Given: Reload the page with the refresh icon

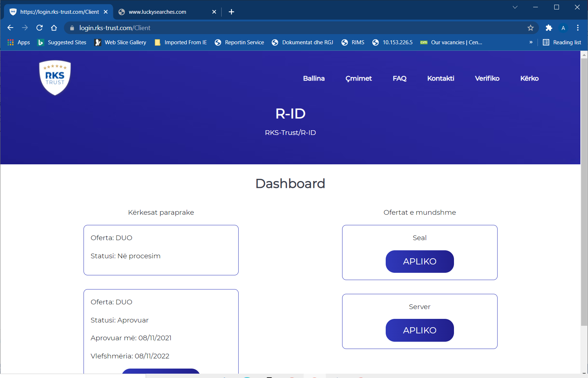Looking at the screenshot, I should point(40,28).
